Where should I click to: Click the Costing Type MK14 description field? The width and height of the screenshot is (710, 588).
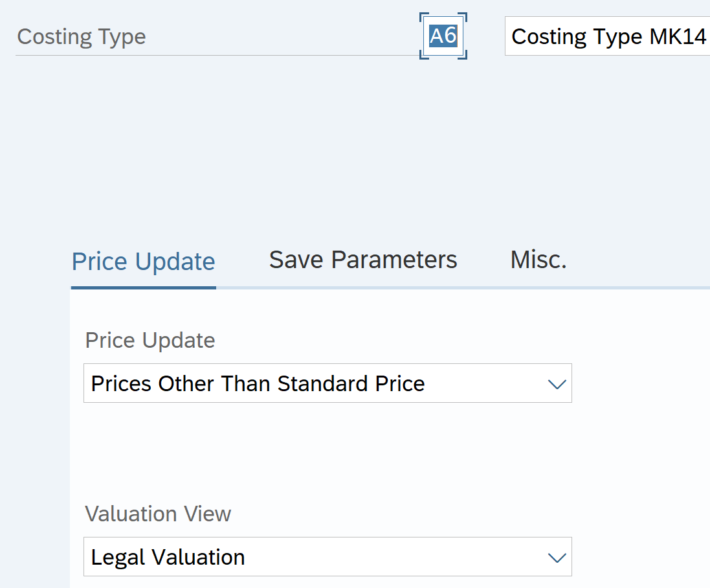[607, 36]
